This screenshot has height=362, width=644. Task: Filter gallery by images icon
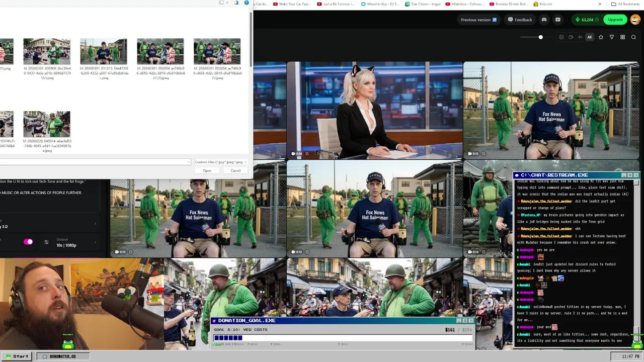click(561, 37)
